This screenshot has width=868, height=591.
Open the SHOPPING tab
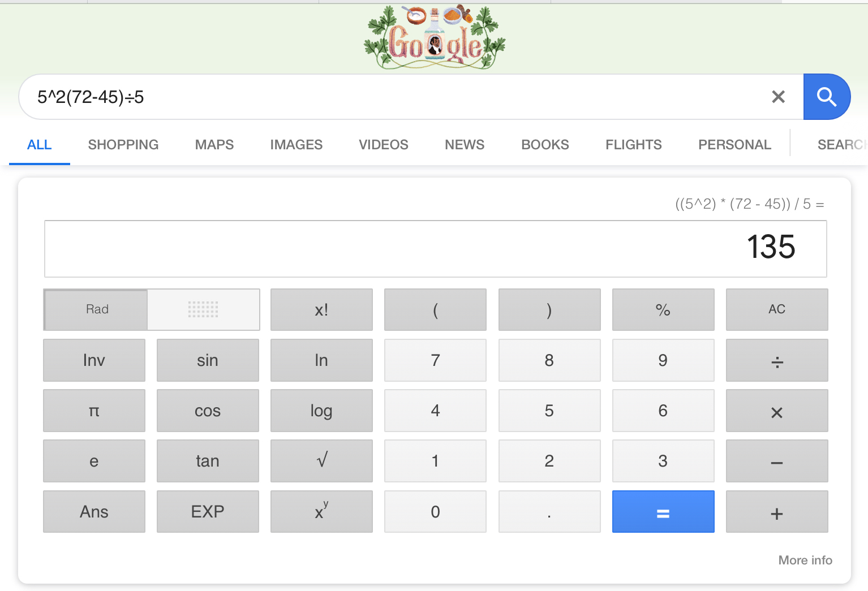[x=123, y=145]
